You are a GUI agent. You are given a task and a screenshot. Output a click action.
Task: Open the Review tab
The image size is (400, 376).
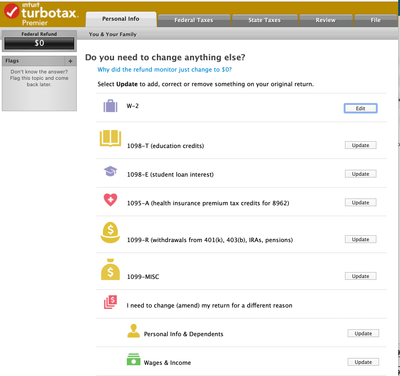pyautogui.click(x=326, y=20)
